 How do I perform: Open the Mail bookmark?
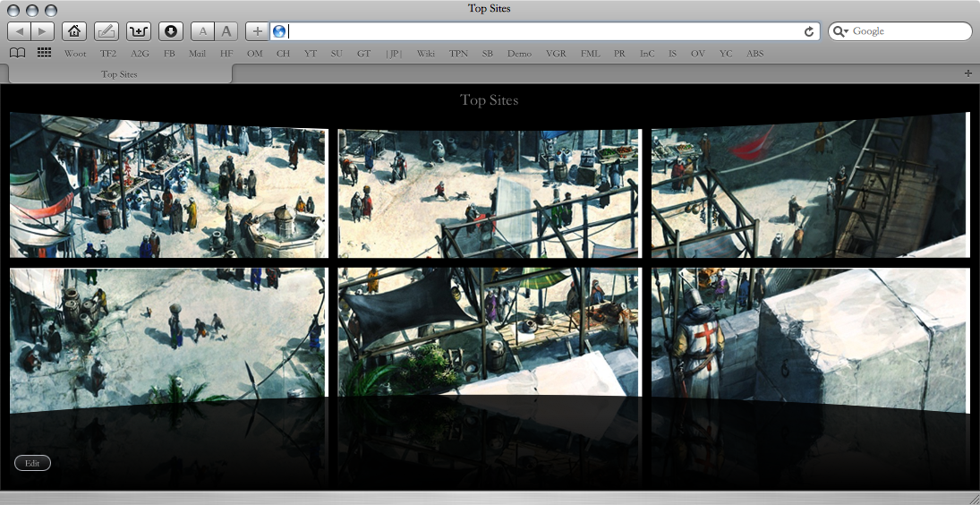tap(198, 54)
